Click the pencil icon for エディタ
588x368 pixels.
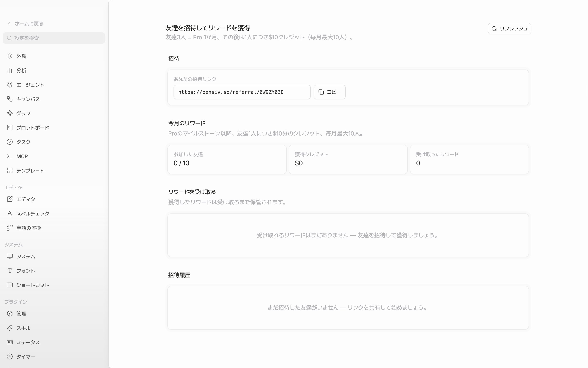[10, 199]
